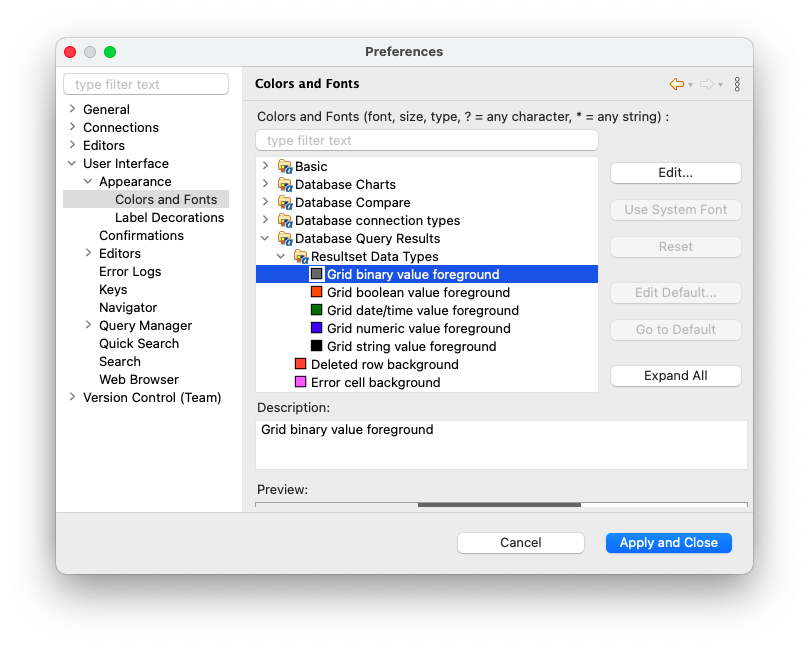809x648 pixels.
Task: Click the orange boolean value color swatch
Action: point(316,292)
